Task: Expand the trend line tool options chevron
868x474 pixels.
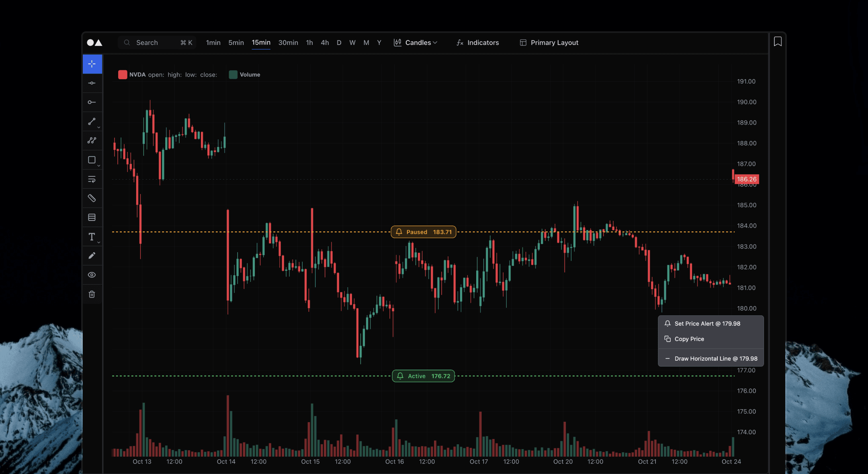Action: pyautogui.click(x=98, y=127)
